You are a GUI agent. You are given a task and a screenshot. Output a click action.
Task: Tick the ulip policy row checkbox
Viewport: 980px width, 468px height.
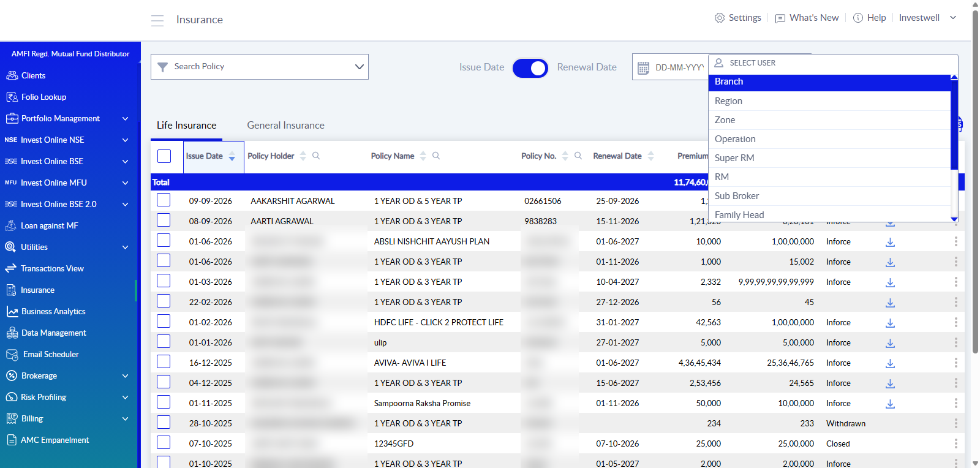coord(164,342)
